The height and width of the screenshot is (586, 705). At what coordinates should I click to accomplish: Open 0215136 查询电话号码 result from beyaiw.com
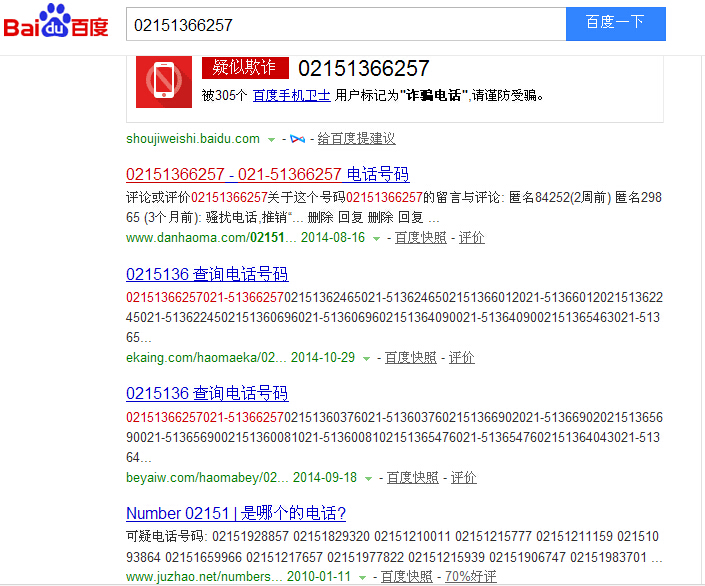pyautogui.click(x=207, y=394)
